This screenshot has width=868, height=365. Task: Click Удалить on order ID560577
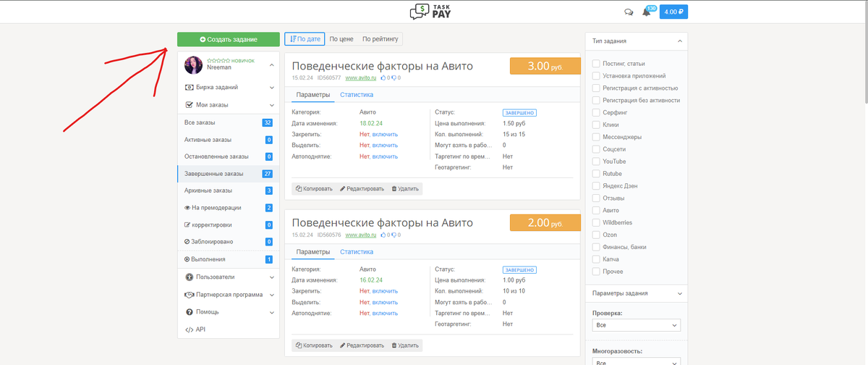coord(405,188)
